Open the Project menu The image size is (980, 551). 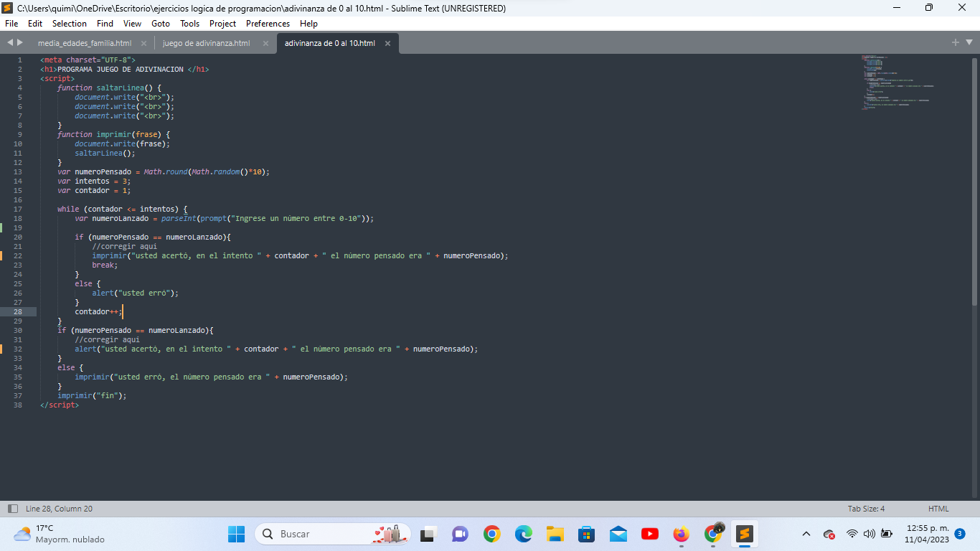[223, 24]
